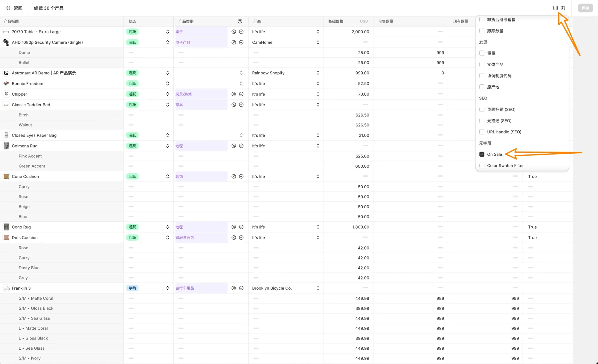The image size is (598, 364).
Task: Remove 玩具/游戏 category using the X icon
Action: pos(234,94)
